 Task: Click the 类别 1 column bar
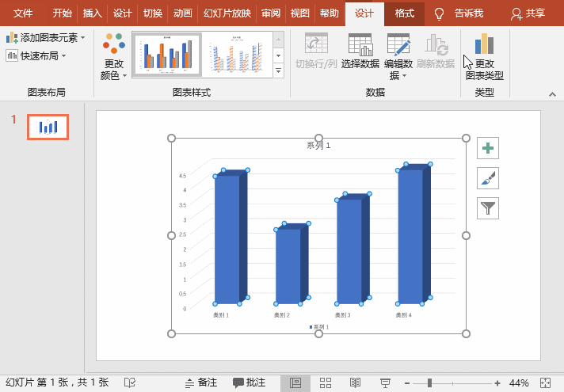[x=231, y=238]
